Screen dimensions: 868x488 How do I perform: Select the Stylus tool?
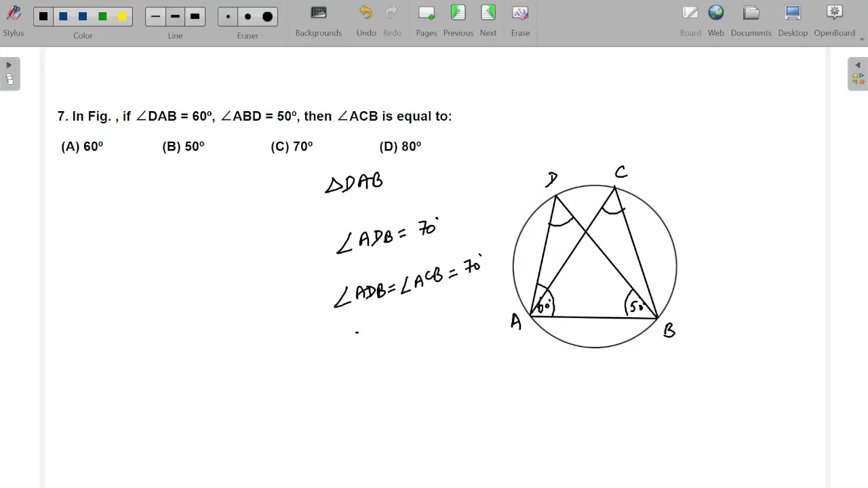click(x=13, y=20)
